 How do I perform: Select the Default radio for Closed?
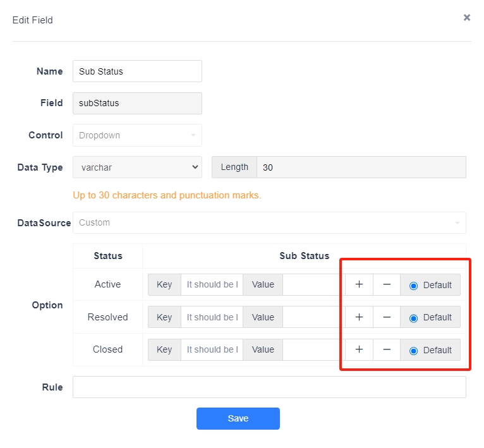pyautogui.click(x=413, y=351)
